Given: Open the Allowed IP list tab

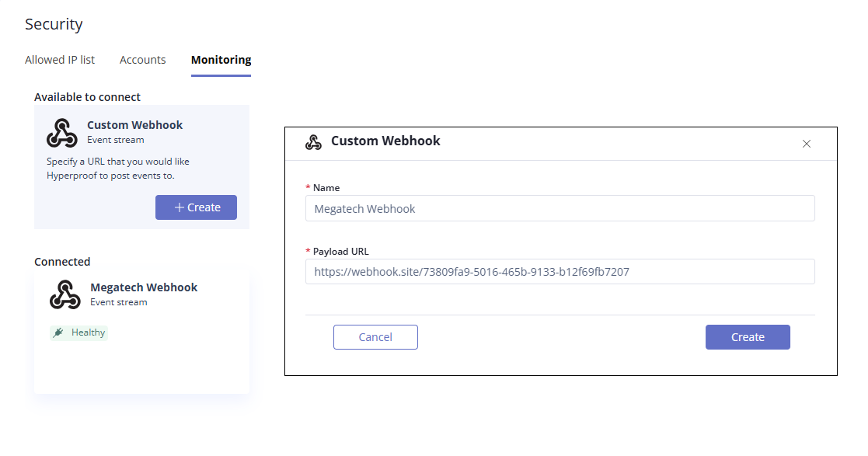Looking at the screenshot, I should pos(60,60).
